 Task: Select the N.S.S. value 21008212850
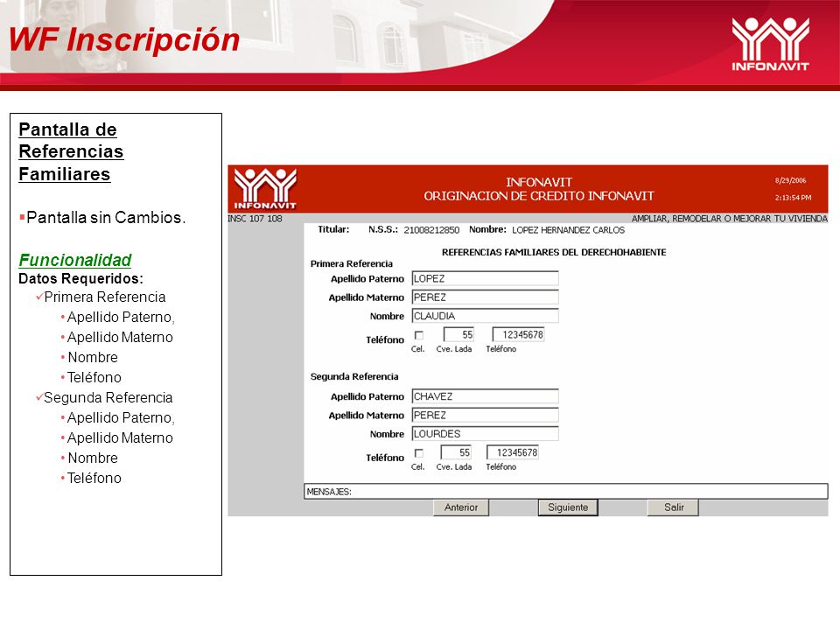tap(431, 230)
